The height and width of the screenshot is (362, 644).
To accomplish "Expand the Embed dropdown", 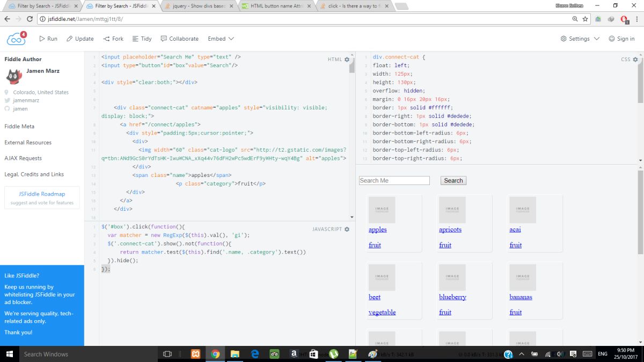I will pos(221,39).
